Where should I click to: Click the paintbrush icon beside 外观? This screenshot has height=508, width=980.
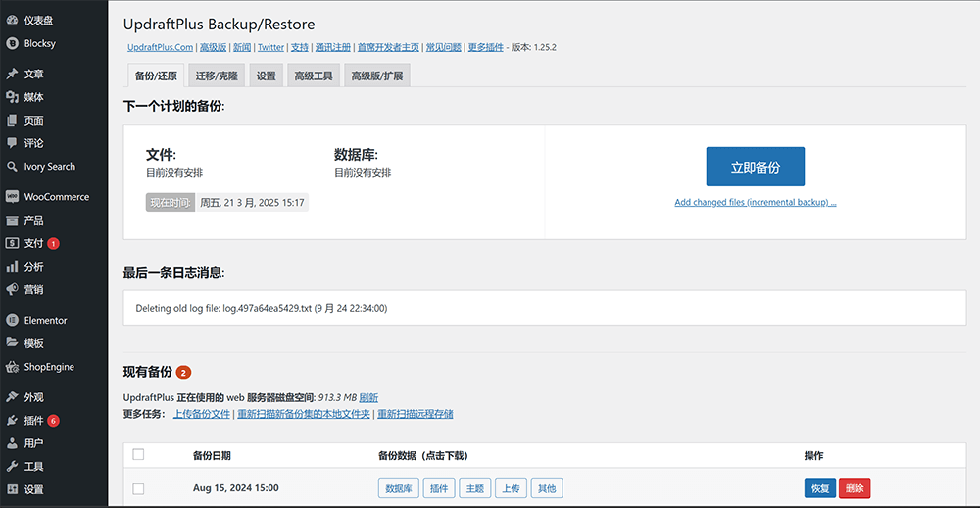(x=12, y=397)
